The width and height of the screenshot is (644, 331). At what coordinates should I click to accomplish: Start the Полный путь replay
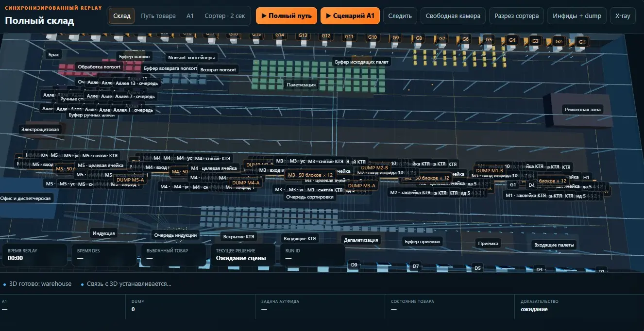coord(287,16)
